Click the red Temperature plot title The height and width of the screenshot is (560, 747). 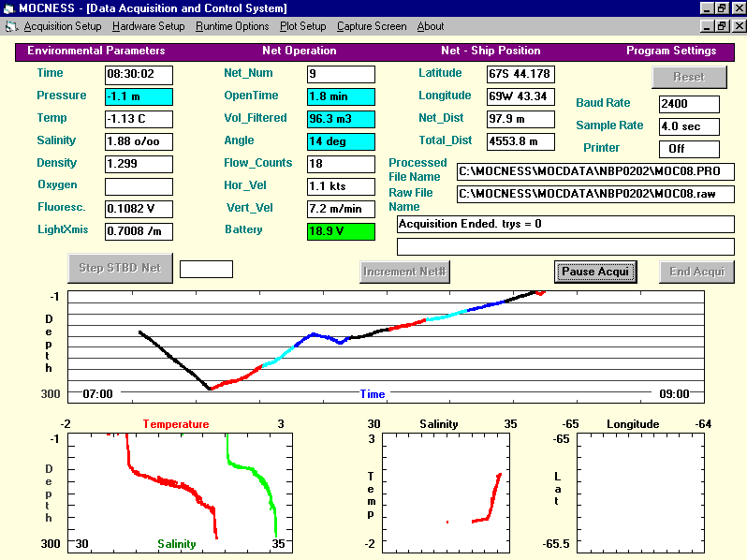176,424
